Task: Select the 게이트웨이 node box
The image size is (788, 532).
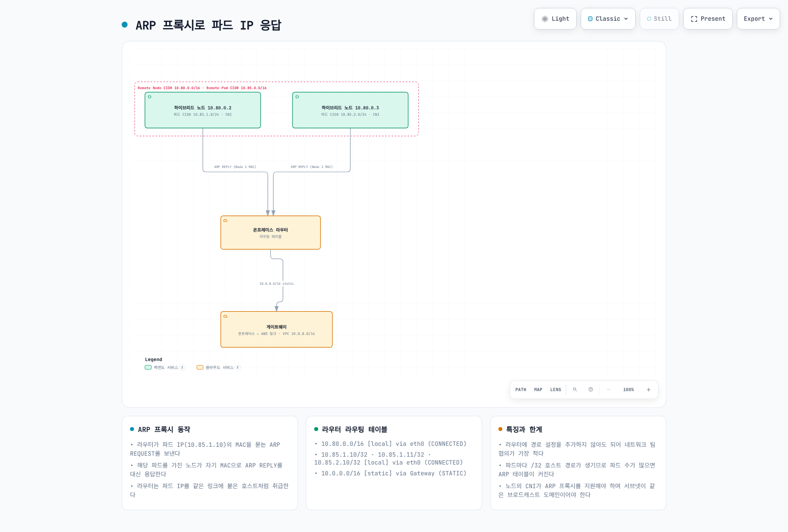Action: coord(276,330)
